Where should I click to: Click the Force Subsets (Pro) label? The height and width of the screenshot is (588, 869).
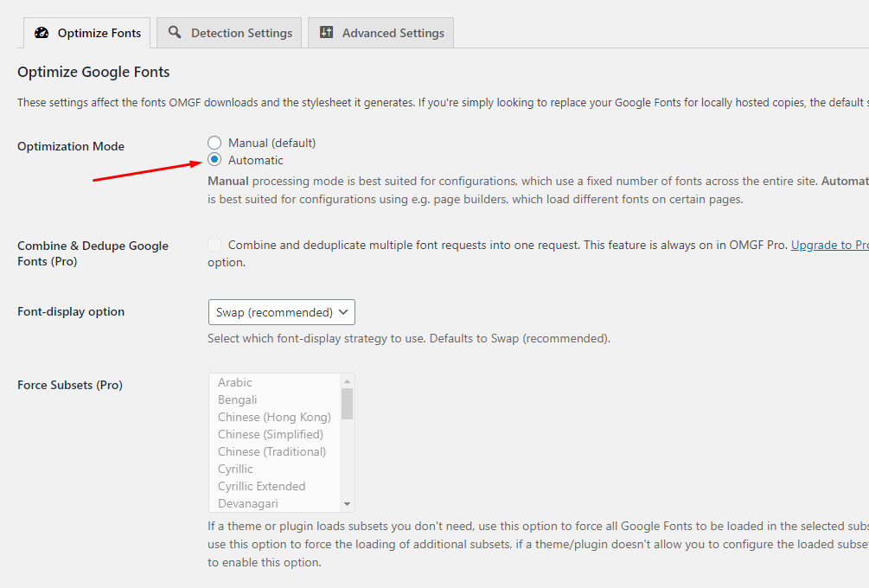[70, 385]
